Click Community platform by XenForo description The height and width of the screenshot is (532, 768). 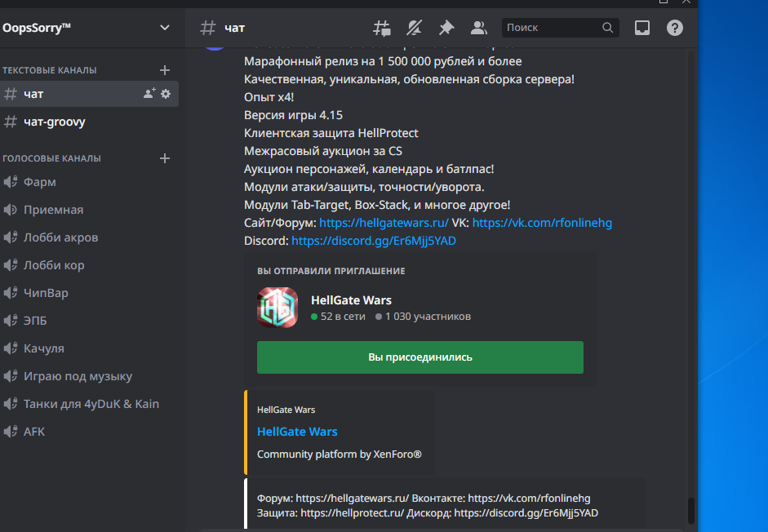coord(340,454)
